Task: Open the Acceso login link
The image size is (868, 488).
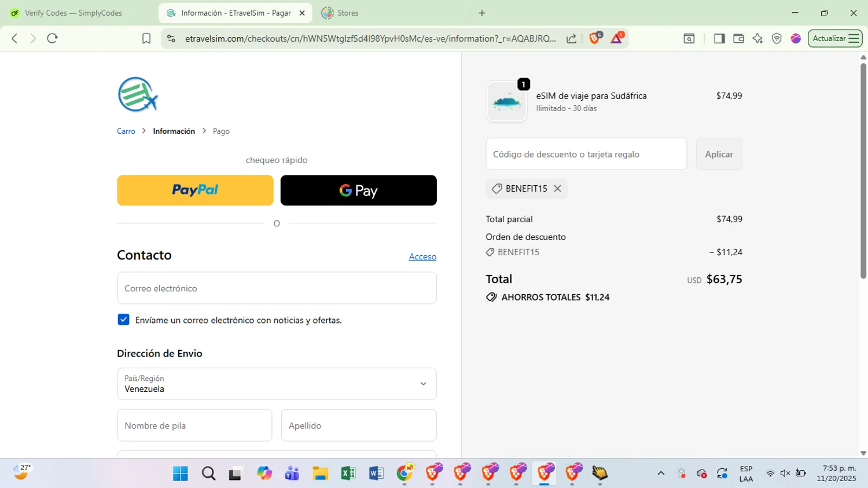Action: point(422,256)
